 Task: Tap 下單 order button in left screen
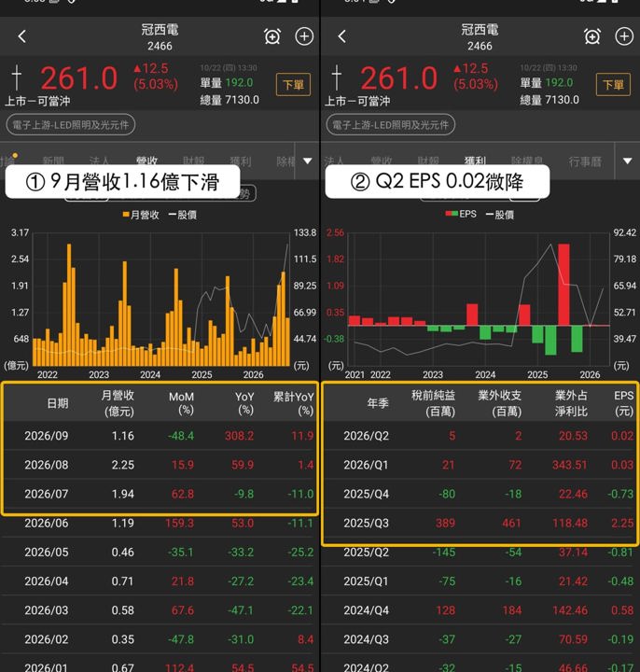(x=294, y=84)
